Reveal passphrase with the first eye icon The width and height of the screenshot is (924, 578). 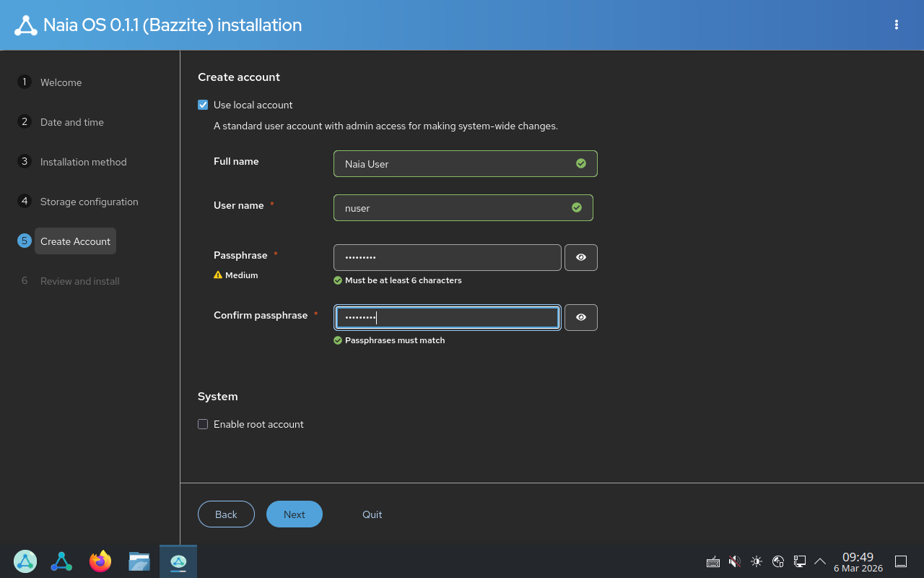tap(580, 258)
